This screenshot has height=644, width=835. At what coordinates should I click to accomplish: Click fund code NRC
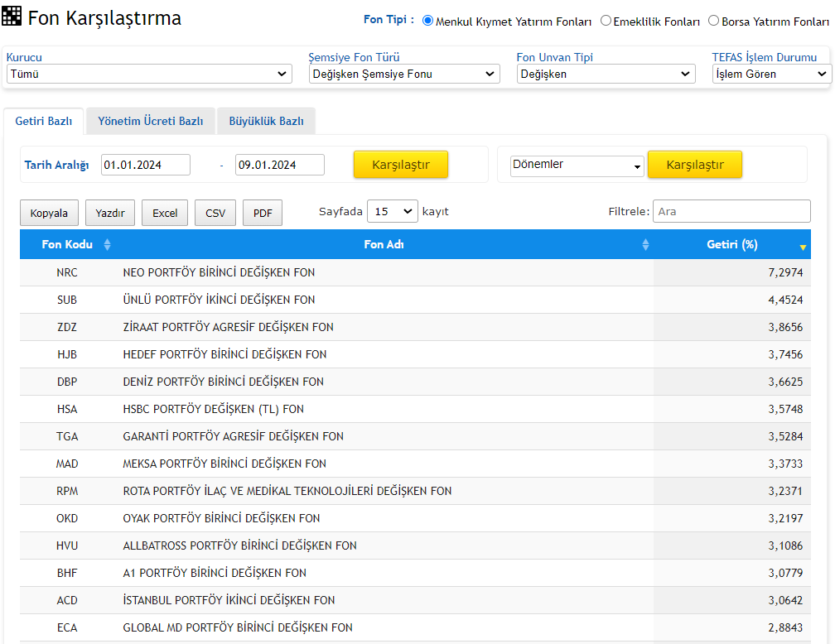[67, 272]
